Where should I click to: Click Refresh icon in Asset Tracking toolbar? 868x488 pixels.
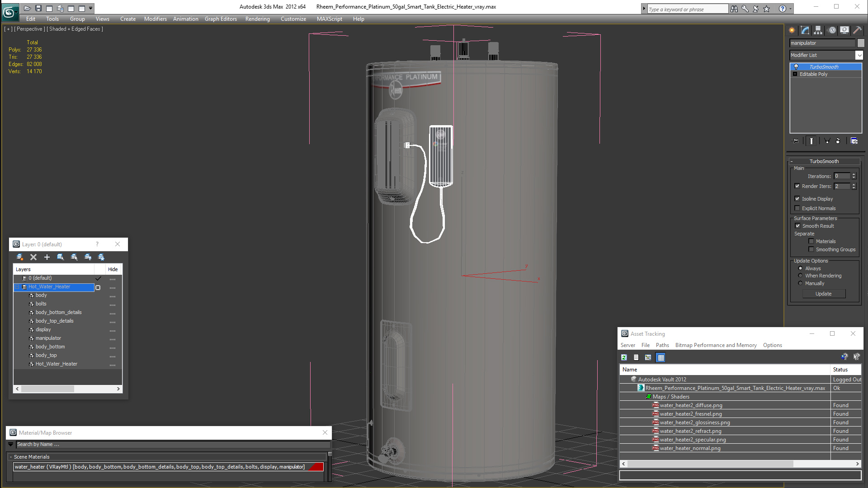pyautogui.click(x=624, y=357)
